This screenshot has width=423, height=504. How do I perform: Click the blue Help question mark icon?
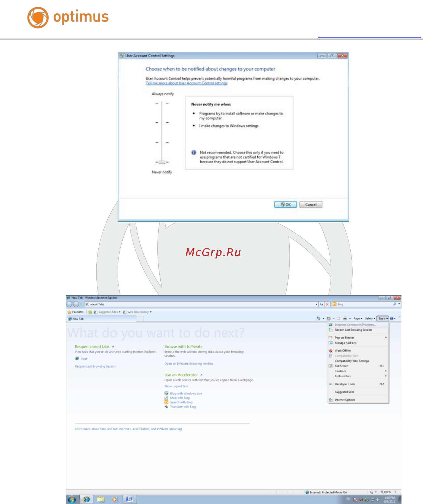click(x=392, y=319)
